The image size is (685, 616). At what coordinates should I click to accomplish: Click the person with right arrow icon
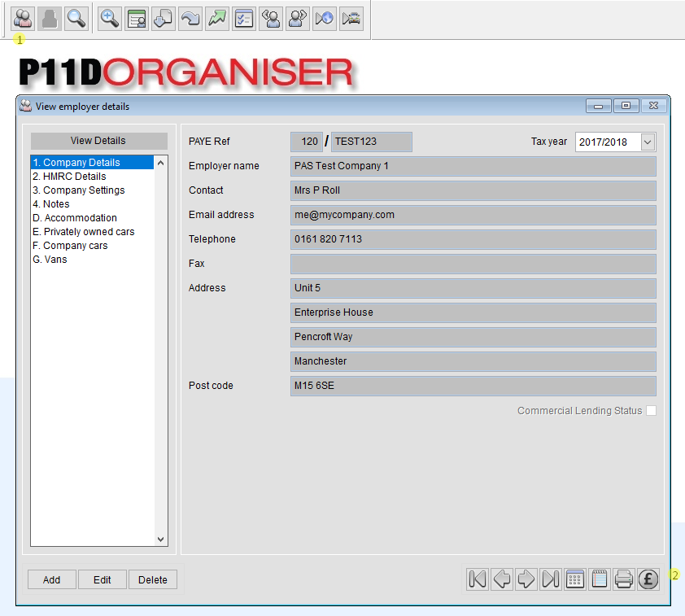click(298, 19)
